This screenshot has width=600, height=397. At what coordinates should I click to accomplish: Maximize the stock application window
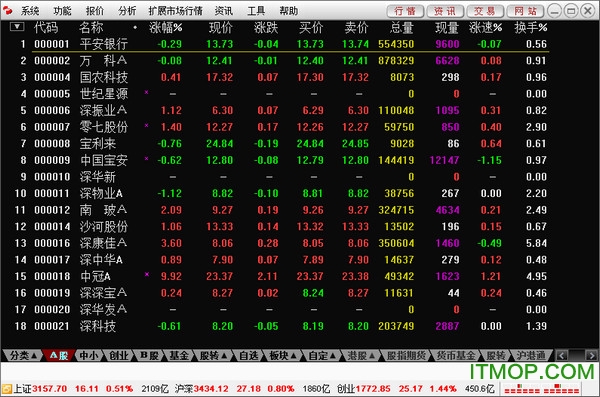click(x=571, y=11)
